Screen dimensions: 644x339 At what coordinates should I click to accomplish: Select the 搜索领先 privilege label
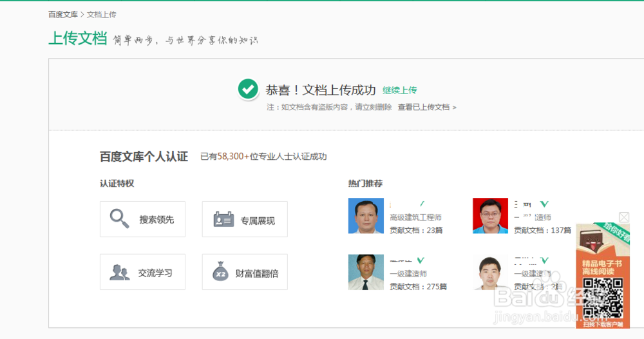[156, 220]
